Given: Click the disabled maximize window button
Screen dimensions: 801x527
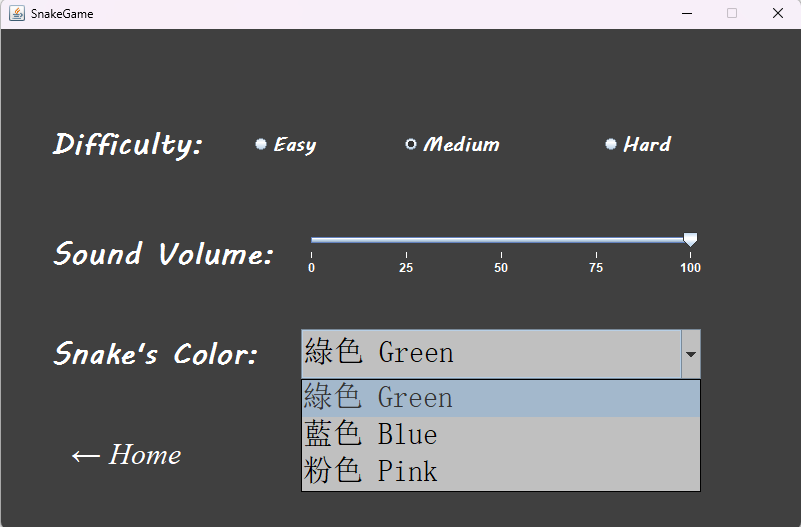Looking at the screenshot, I should pos(732,13).
